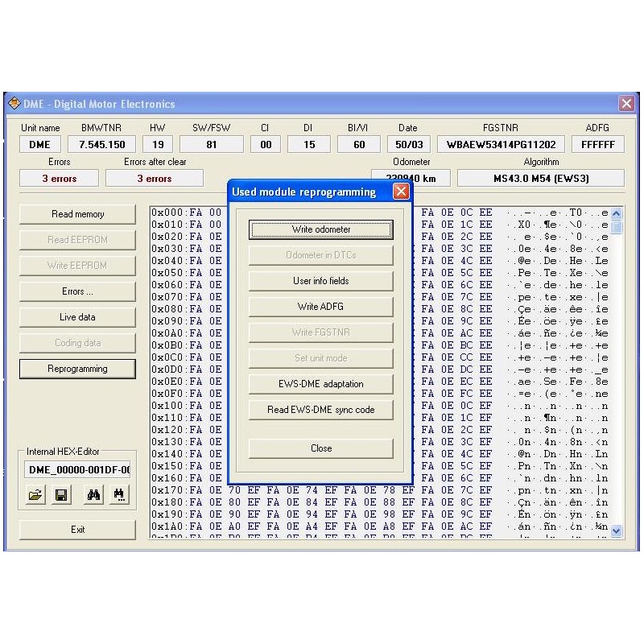Click the DME app icon in the title bar
The image size is (644, 644).
[x=14, y=104]
